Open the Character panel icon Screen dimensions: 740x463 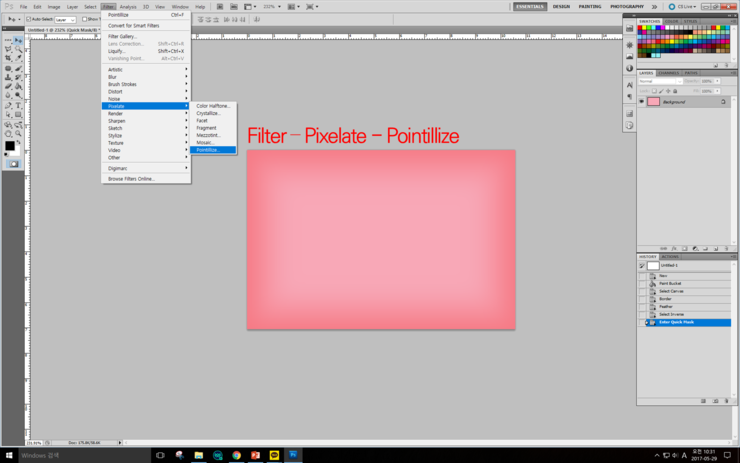click(x=629, y=85)
